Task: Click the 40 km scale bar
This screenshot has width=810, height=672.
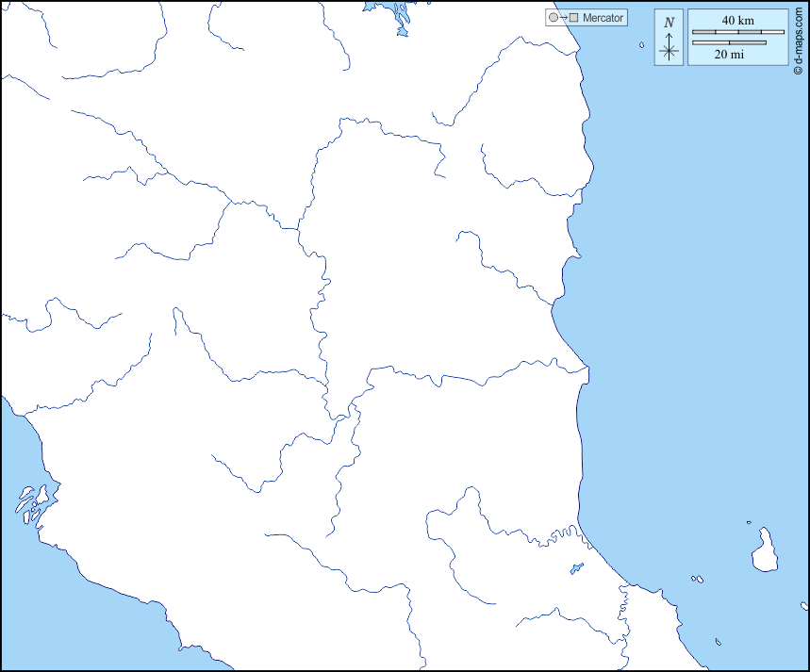Action: click(x=738, y=32)
